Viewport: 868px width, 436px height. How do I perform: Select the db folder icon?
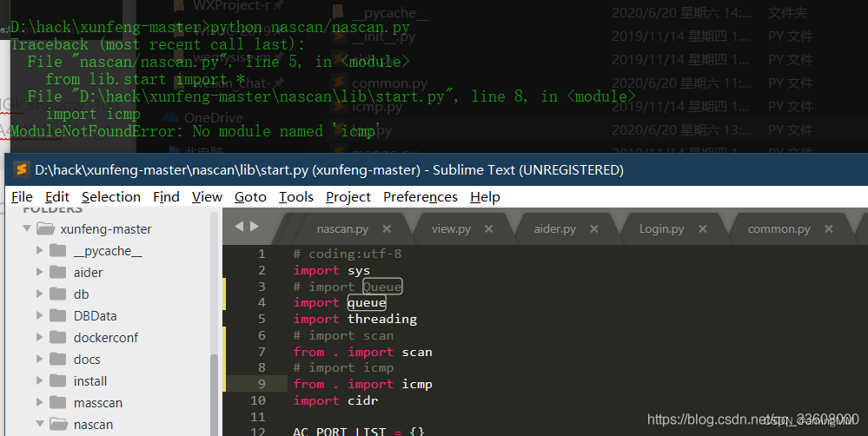coord(57,294)
